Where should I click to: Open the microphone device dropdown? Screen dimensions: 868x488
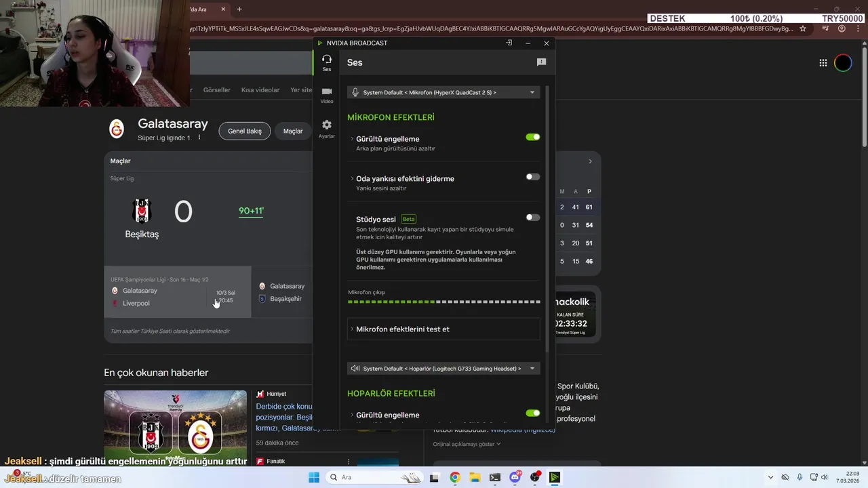click(x=443, y=92)
